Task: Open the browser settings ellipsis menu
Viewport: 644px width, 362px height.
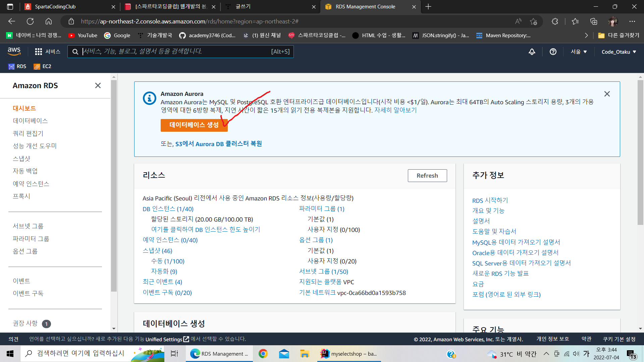Action: click(x=632, y=21)
